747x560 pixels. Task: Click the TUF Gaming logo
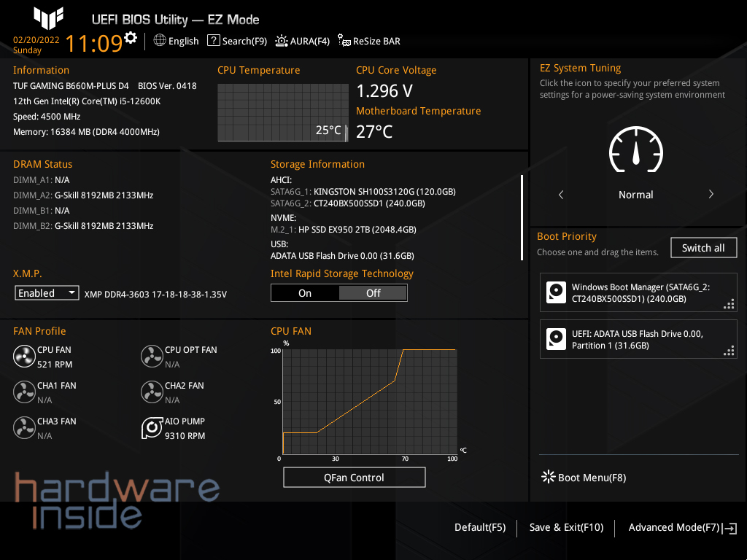click(49, 18)
